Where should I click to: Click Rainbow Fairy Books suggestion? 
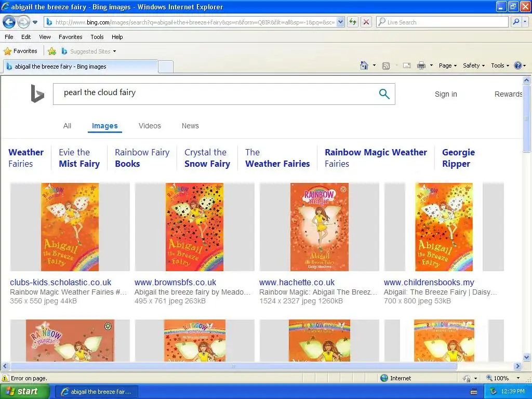[142, 158]
